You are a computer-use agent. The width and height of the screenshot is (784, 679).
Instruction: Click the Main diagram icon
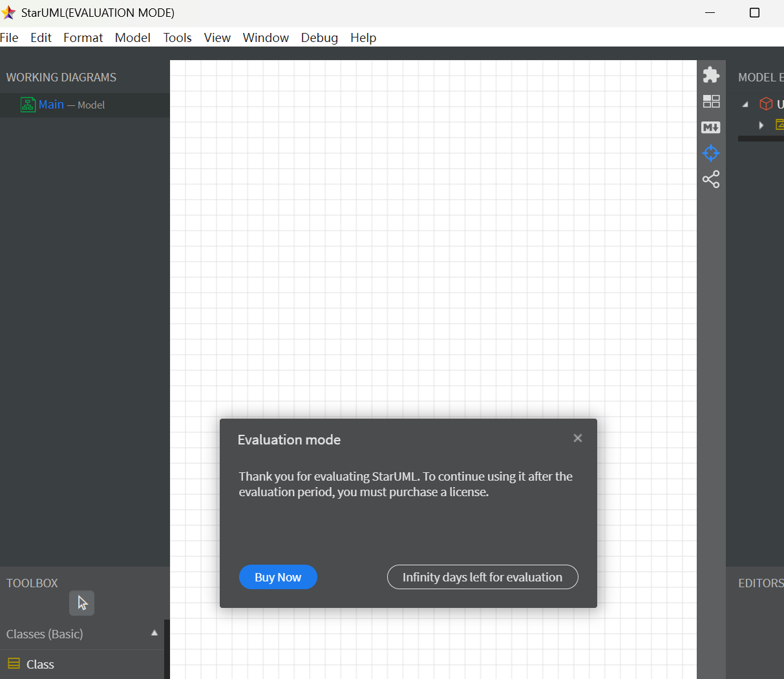[x=28, y=105]
